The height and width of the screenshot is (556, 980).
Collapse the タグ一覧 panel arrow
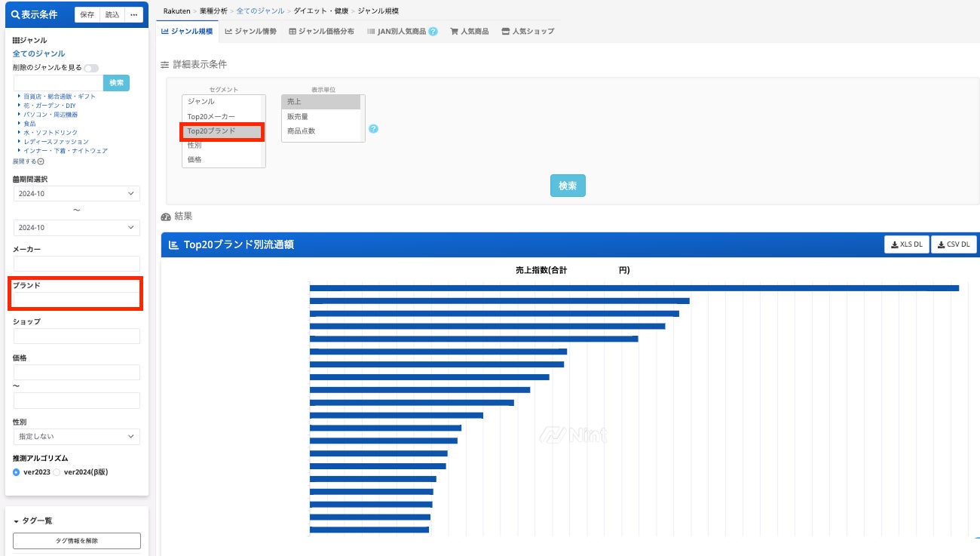tap(16, 521)
